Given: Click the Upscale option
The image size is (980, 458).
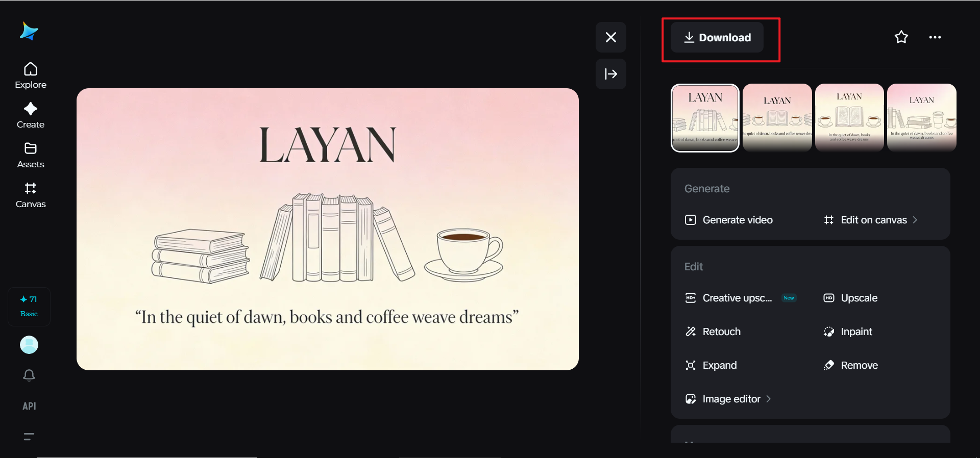Looking at the screenshot, I should point(850,298).
